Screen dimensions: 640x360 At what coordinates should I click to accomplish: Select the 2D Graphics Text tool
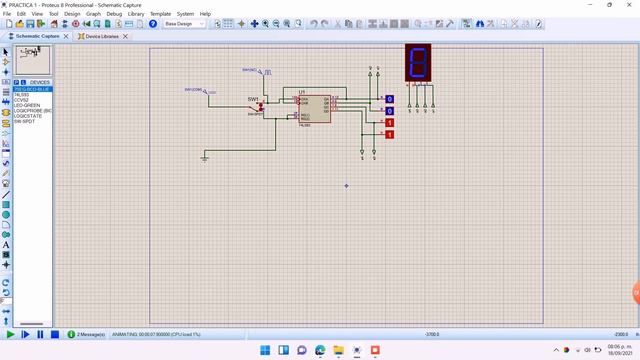coord(6,245)
